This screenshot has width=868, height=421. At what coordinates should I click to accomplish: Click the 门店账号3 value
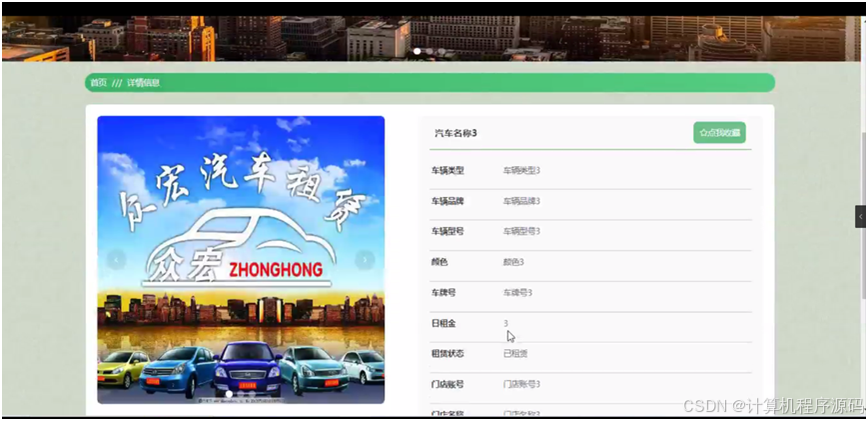(521, 384)
